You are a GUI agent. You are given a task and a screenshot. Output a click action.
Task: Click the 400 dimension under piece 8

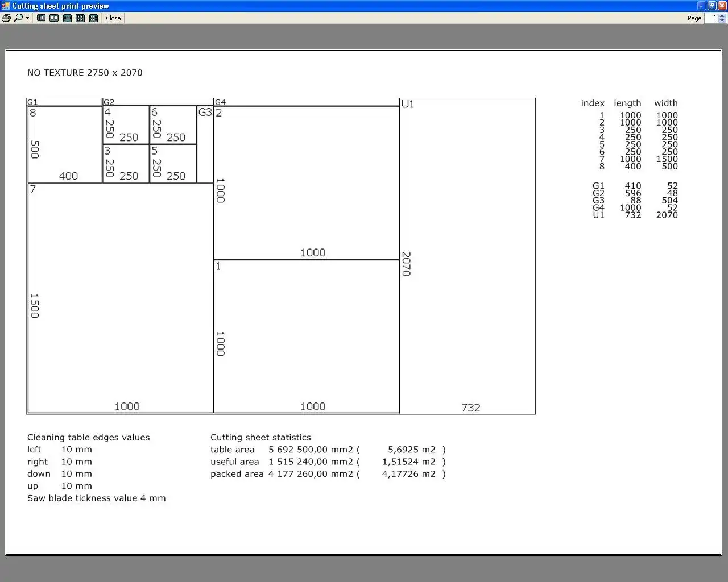coord(68,176)
